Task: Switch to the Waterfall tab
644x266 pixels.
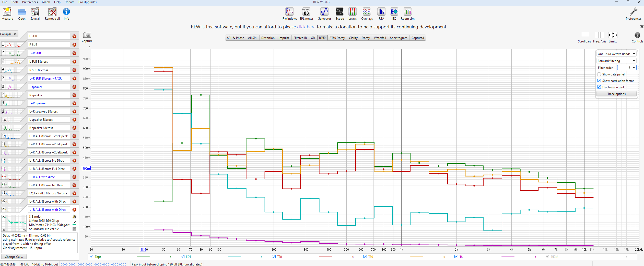Action: pyautogui.click(x=380, y=38)
